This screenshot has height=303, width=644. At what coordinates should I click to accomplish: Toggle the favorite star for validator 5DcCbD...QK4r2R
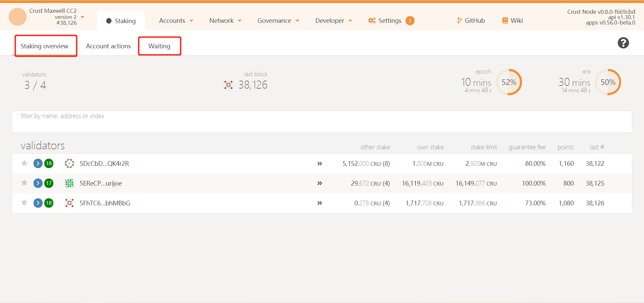[x=24, y=163]
